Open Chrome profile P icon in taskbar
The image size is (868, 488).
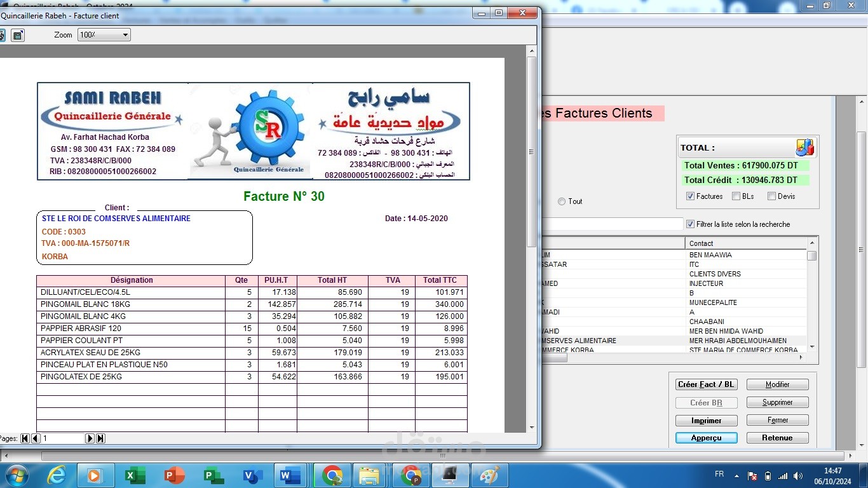click(x=411, y=475)
